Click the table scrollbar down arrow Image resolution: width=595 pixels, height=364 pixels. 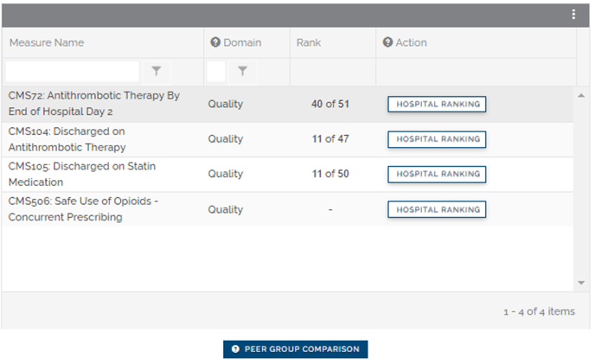click(581, 283)
